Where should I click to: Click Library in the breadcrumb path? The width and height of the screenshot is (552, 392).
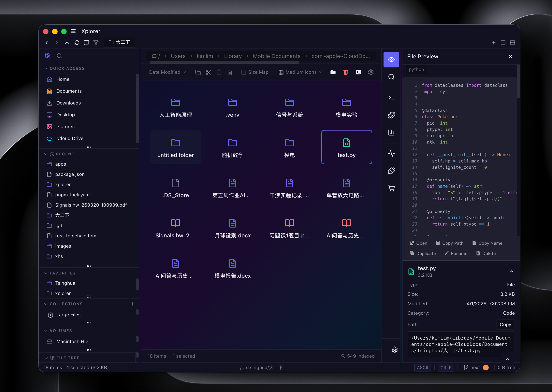pyautogui.click(x=233, y=56)
